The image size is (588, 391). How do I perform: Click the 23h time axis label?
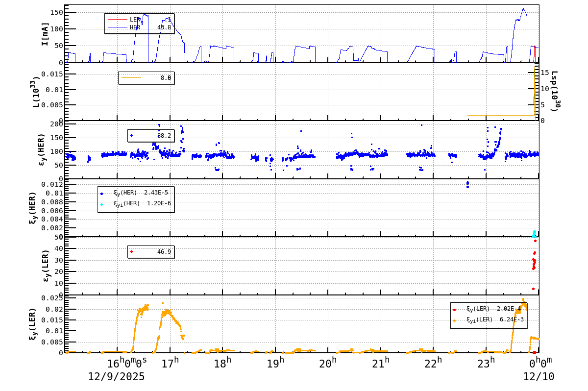486,363
